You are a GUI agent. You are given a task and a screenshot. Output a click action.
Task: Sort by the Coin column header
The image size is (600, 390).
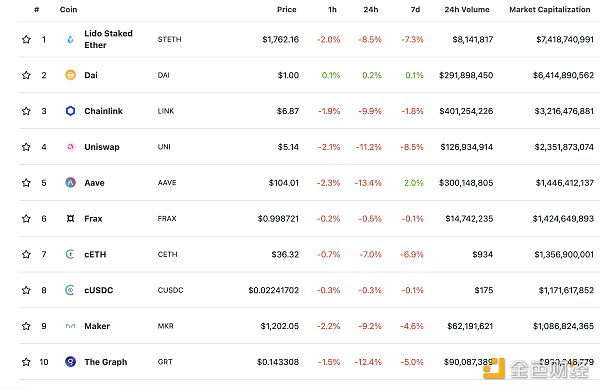pos(68,9)
